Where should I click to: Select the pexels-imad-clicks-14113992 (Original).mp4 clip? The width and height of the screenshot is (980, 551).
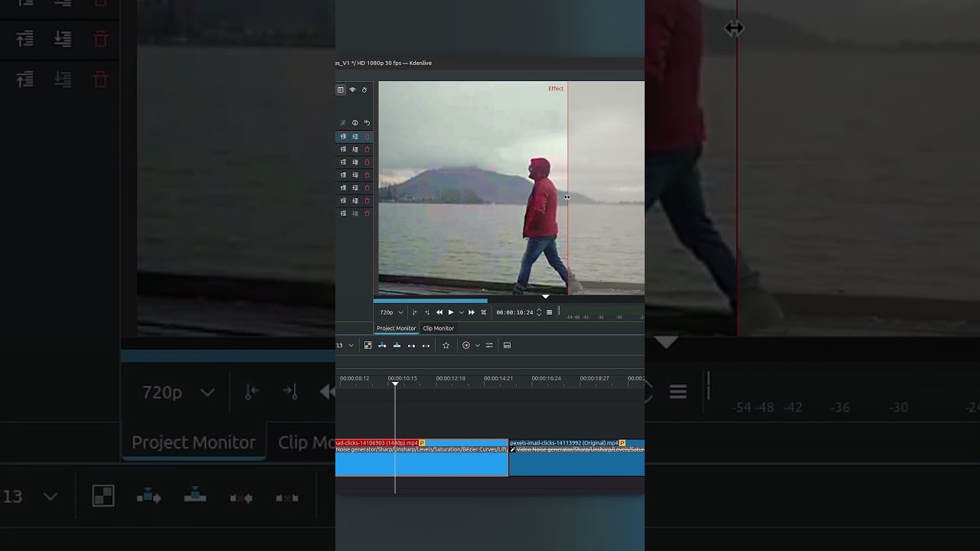pos(577,458)
